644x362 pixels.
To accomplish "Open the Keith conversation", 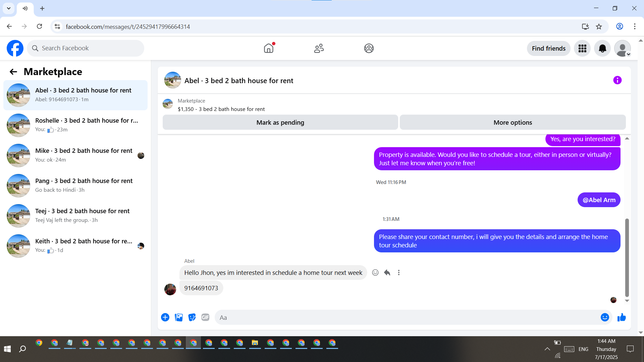I will click(75, 246).
